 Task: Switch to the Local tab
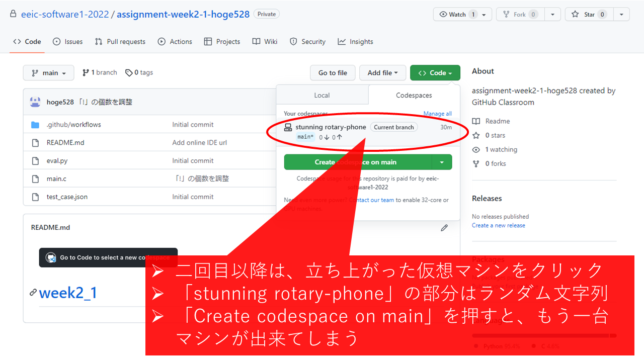pyautogui.click(x=322, y=95)
